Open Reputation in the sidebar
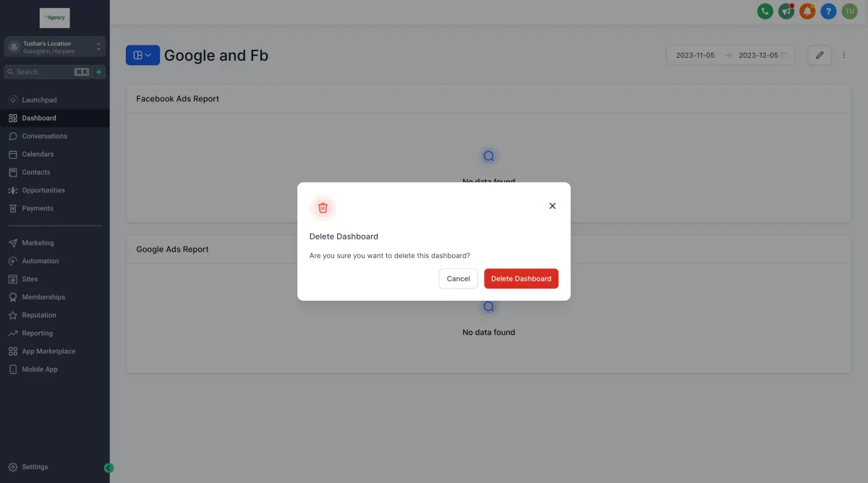 [x=55, y=315]
